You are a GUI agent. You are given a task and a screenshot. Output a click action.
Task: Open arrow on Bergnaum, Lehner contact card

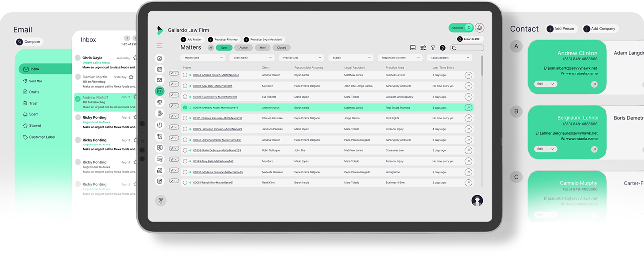(594, 149)
